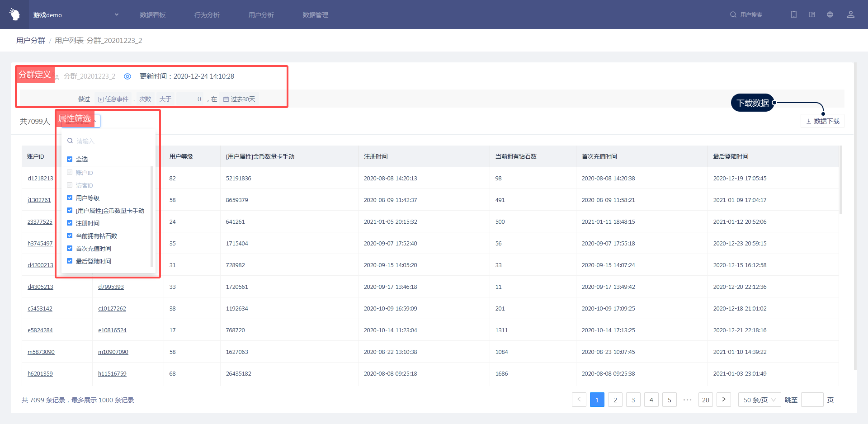Image resolution: width=868 pixels, height=424 pixels.
Task: Open the 数据看板 menu
Action: [x=153, y=15]
